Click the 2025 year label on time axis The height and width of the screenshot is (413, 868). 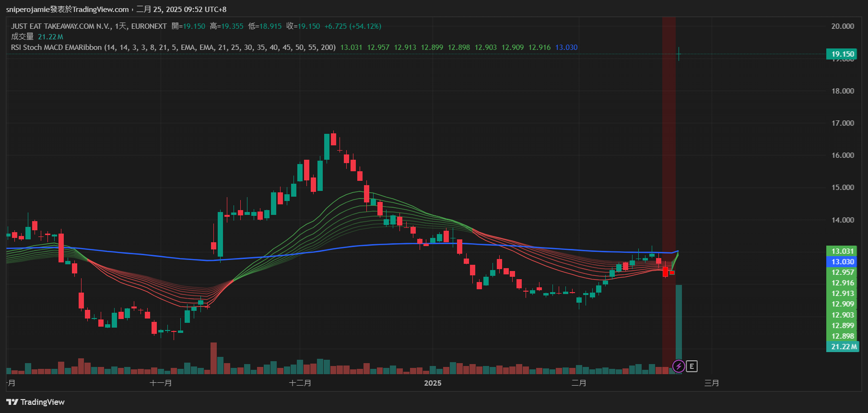coord(433,383)
